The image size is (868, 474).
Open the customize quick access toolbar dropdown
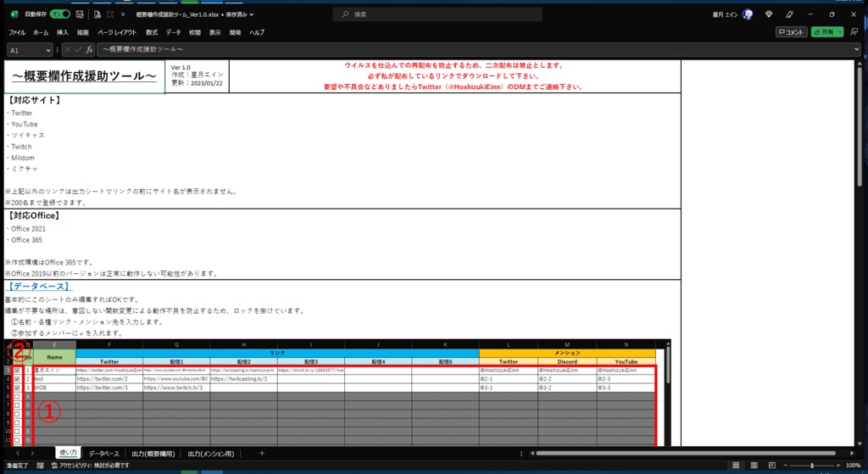point(122,14)
